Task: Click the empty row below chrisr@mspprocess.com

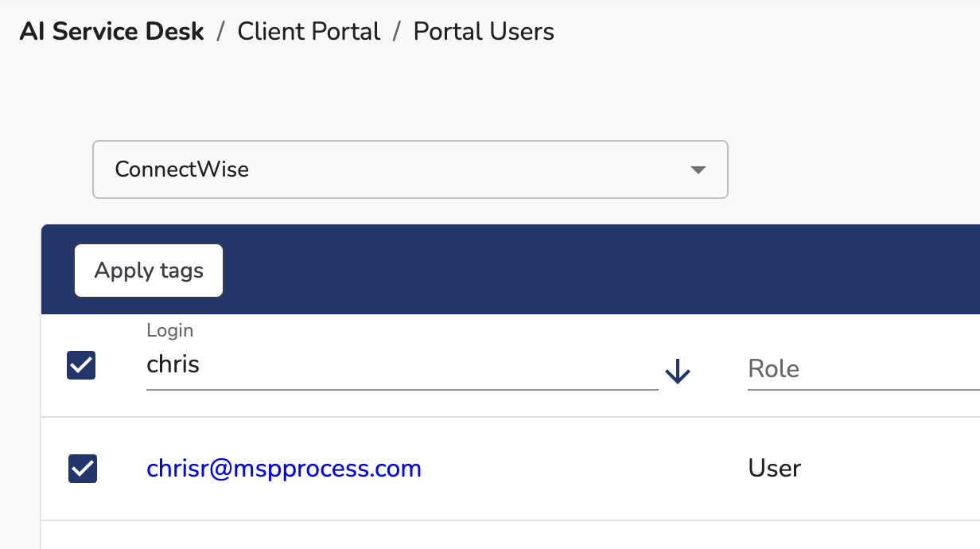Action: pos(509,535)
